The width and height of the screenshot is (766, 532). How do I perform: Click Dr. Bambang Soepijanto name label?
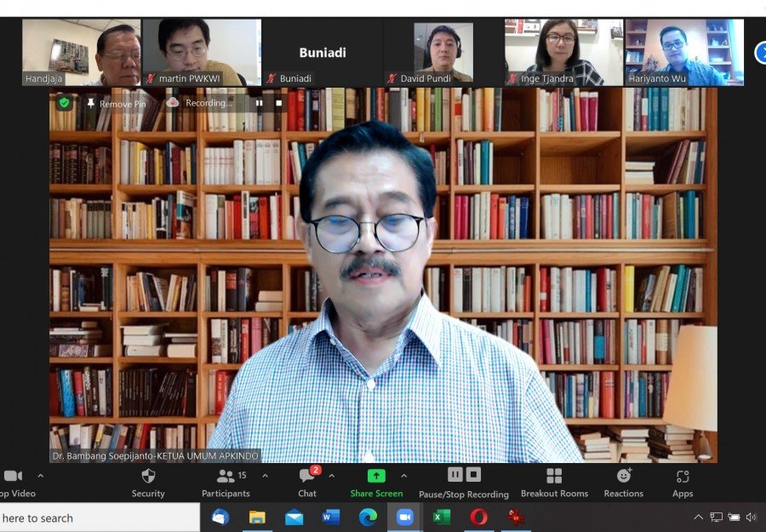pyautogui.click(x=155, y=456)
